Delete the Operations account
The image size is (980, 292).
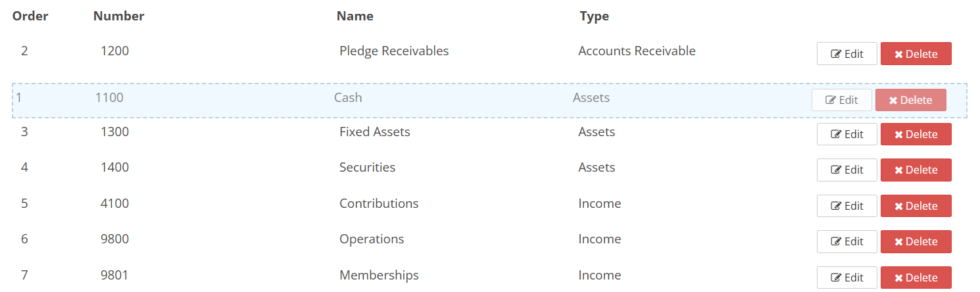[x=916, y=241]
